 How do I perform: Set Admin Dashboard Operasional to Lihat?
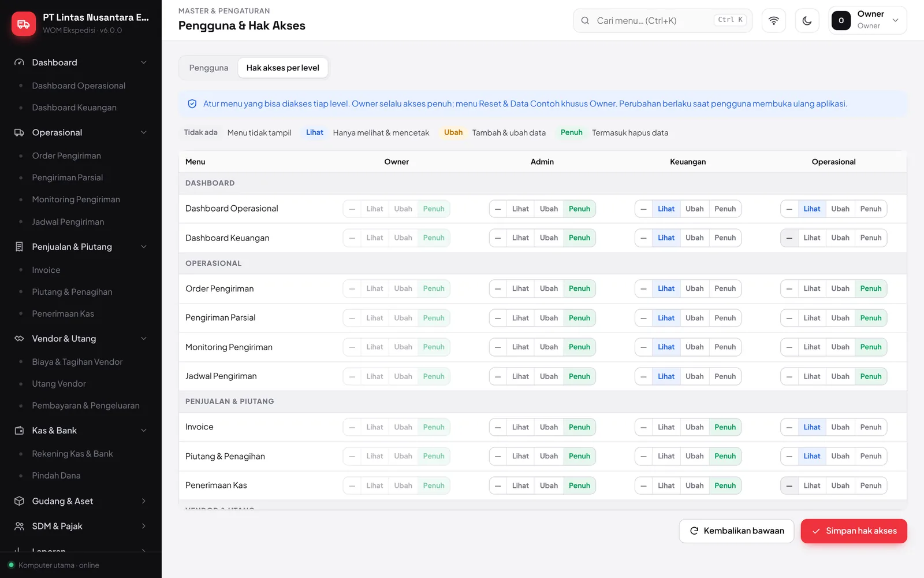click(x=520, y=209)
